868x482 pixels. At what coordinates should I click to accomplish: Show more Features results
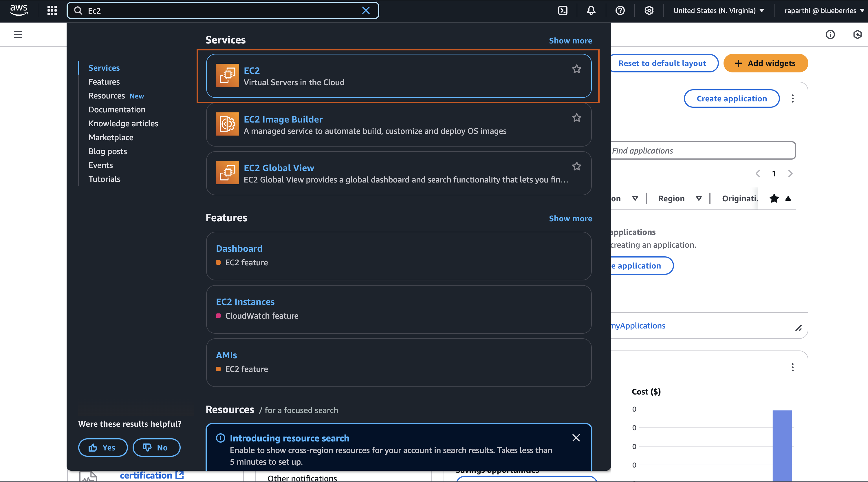570,218
